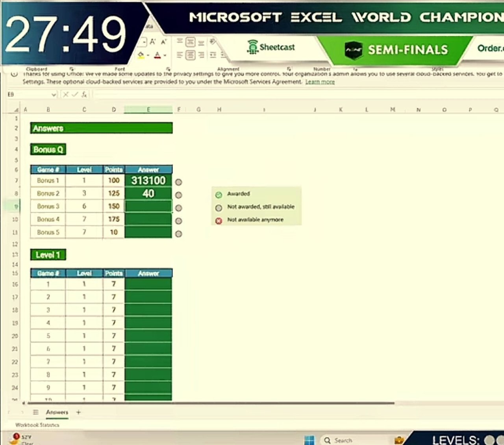The image size is (504, 445).
Task: Select the Bonus 4 points cell 175
Action: [114, 219]
